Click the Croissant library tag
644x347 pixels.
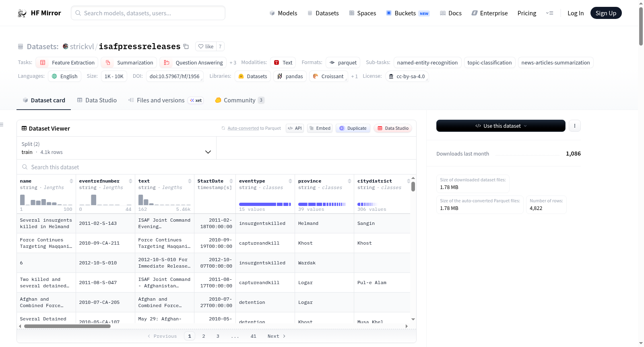328,76
